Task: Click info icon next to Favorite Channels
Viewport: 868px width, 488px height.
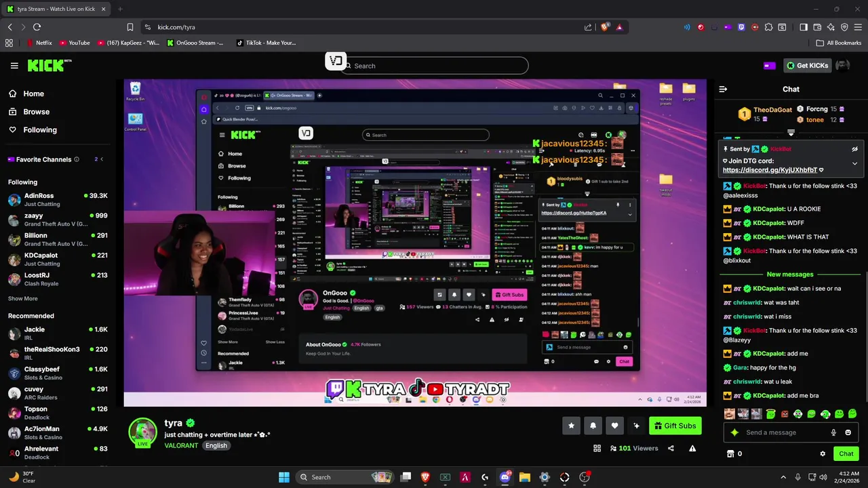Action: click(77, 159)
